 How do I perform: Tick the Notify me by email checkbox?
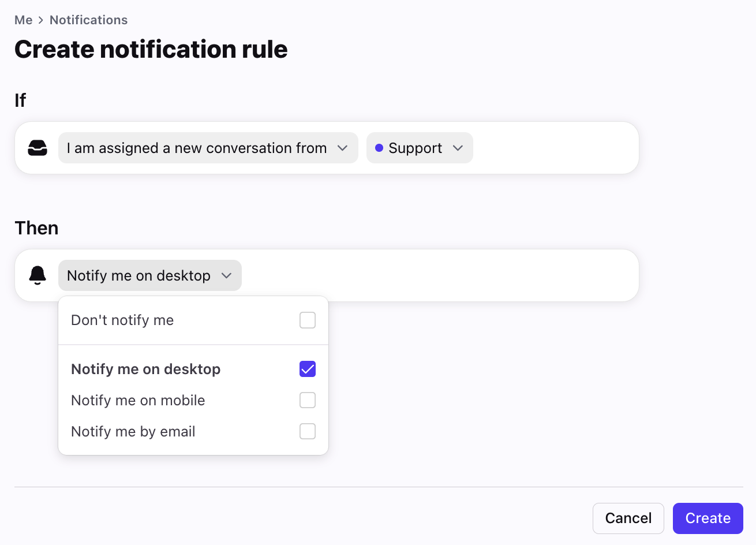coord(308,431)
